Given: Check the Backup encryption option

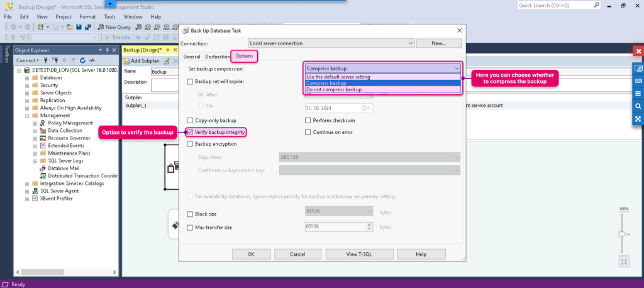Looking at the screenshot, I should (x=190, y=144).
